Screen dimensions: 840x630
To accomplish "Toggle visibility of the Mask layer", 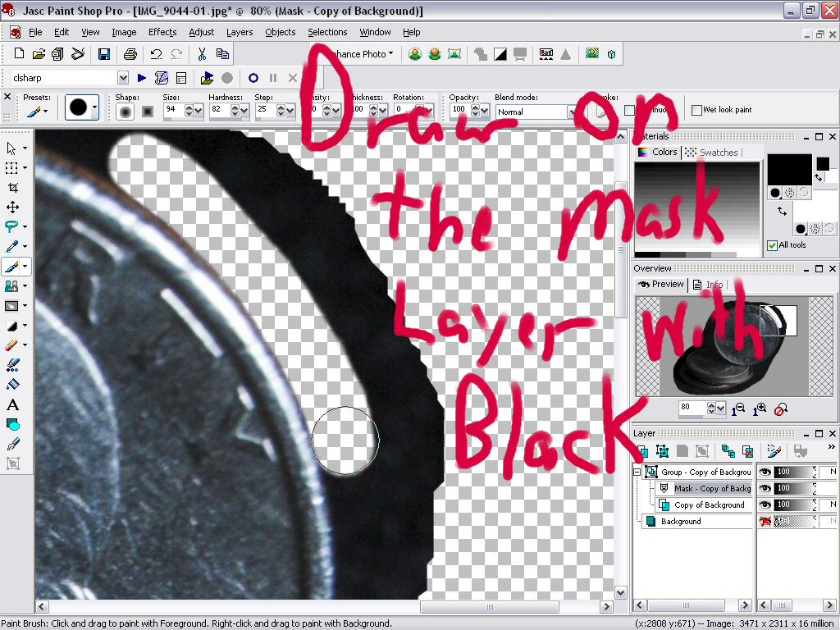I will 765,488.
